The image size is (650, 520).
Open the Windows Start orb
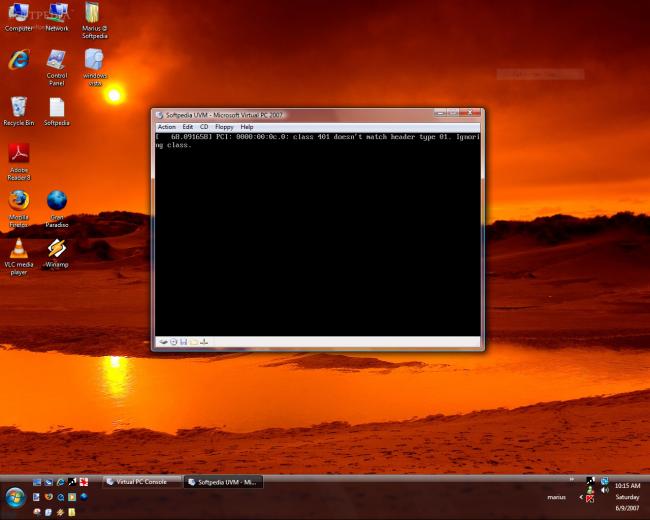[x=15, y=498]
